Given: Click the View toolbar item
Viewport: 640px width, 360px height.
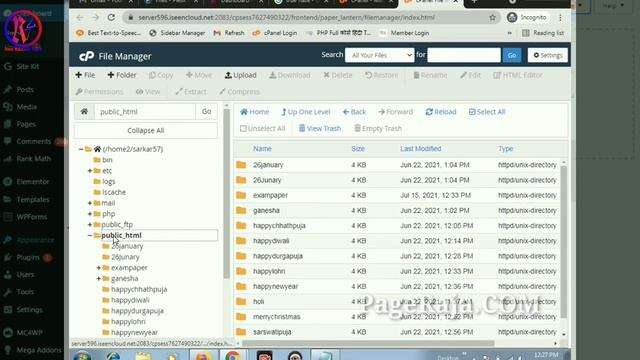Looking at the screenshot, I should pos(148,92).
